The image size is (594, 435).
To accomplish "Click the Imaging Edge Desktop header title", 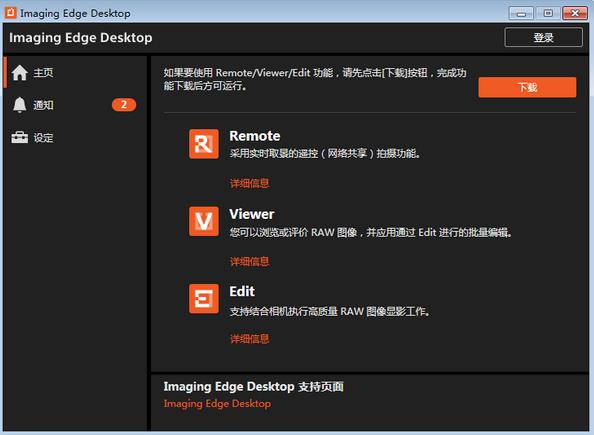I will click(x=81, y=38).
